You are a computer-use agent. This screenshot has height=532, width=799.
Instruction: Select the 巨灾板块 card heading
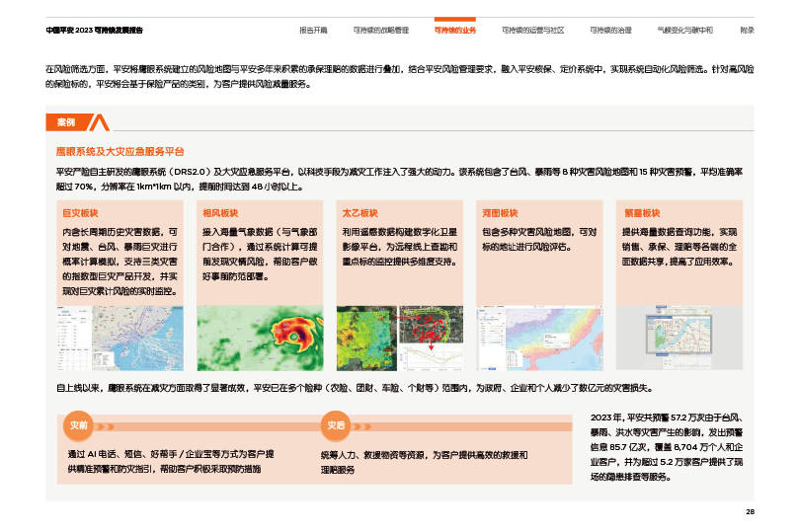pos(81,213)
